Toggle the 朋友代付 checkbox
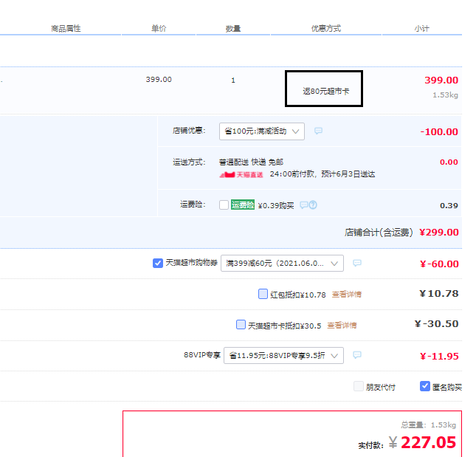 click(359, 386)
